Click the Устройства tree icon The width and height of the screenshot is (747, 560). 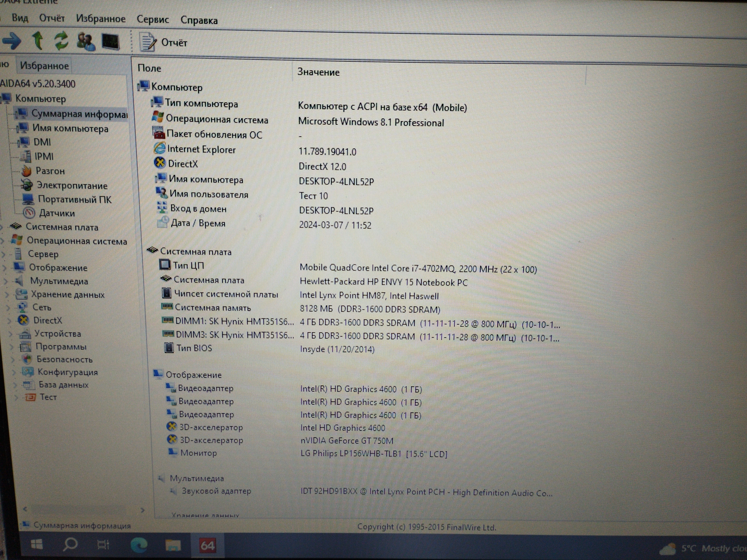point(25,334)
